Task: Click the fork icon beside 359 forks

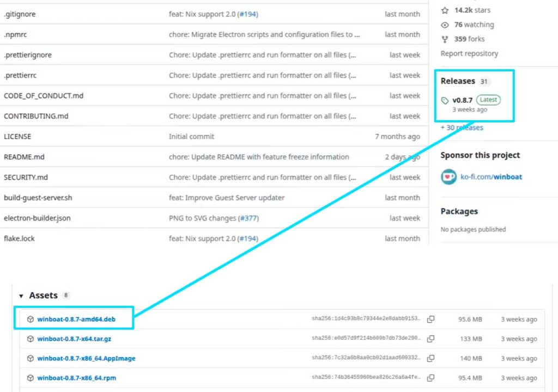Action: [x=445, y=39]
